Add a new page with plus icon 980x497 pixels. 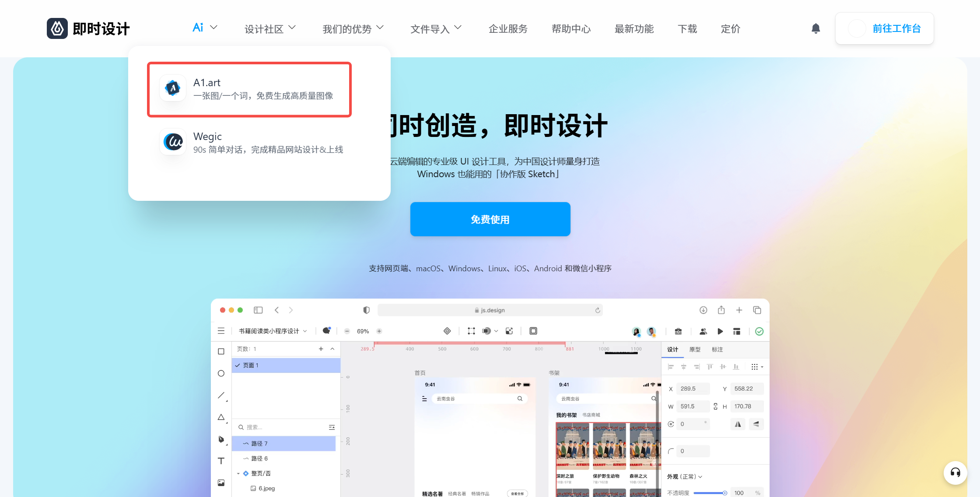coord(321,349)
